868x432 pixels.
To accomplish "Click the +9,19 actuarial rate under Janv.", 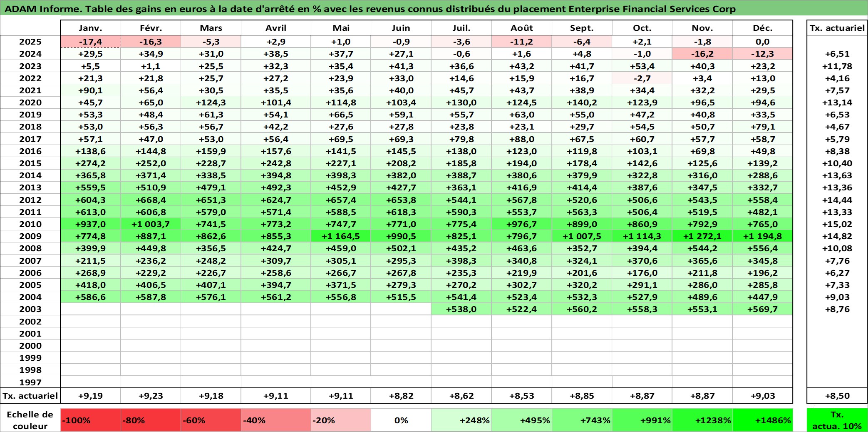I will click(91, 396).
